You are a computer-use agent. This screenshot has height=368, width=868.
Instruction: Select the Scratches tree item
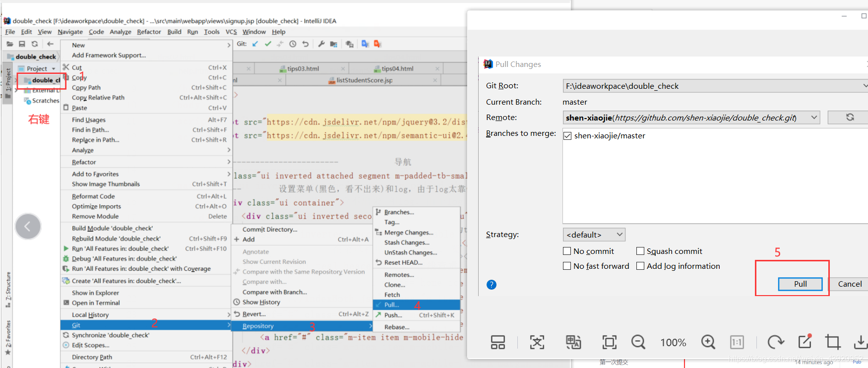(x=45, y=101)
